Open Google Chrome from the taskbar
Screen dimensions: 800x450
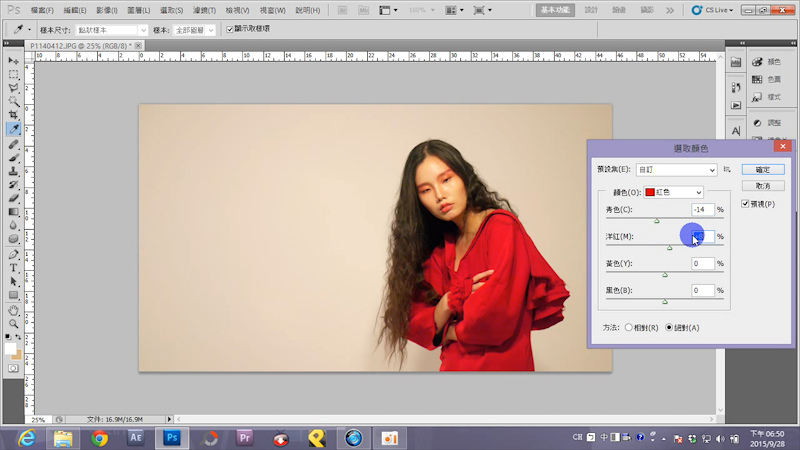click(x=99, y=438)
